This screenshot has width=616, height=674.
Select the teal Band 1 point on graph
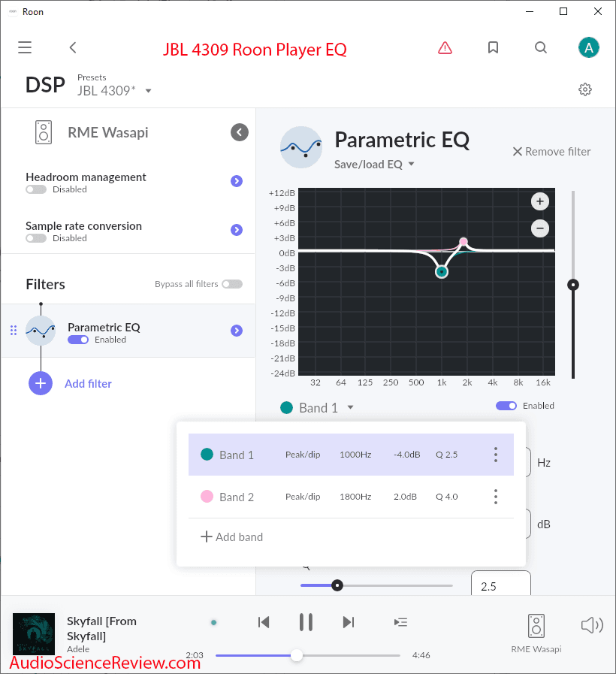pos(442,272)
